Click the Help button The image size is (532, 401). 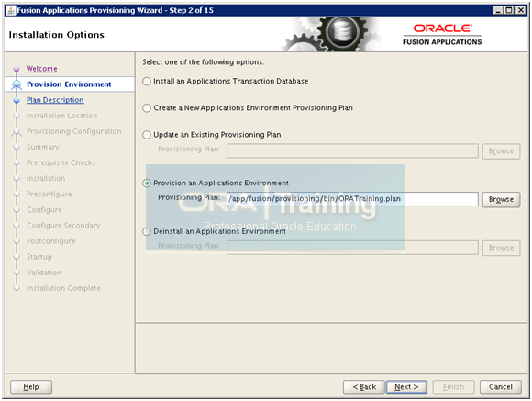pyautogui.click(x=31, y=386)
